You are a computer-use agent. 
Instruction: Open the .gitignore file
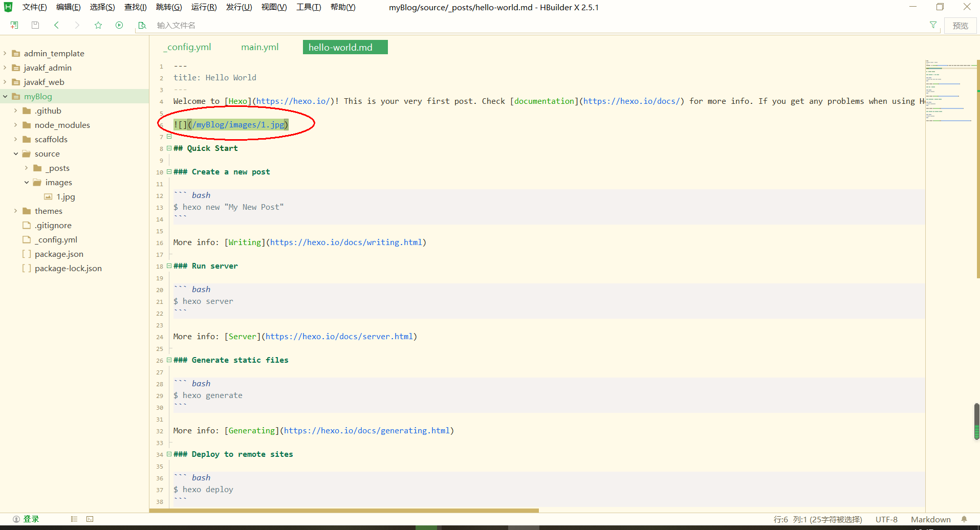53,225
